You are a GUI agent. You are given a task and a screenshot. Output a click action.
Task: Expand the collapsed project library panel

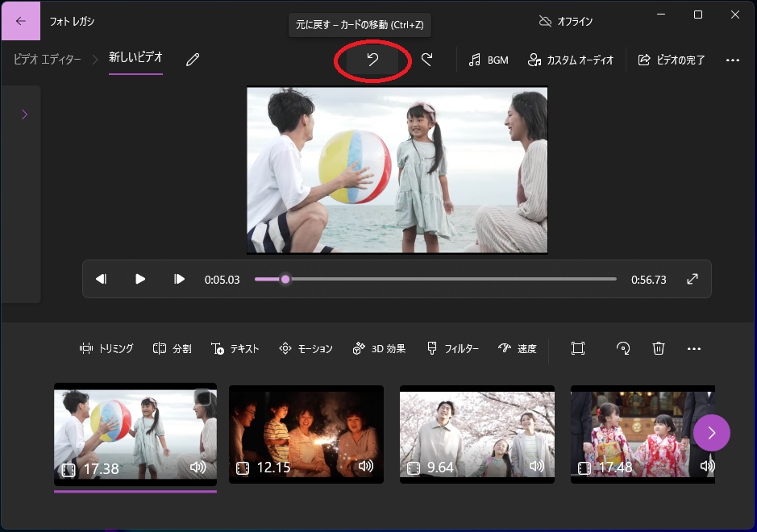25,114
